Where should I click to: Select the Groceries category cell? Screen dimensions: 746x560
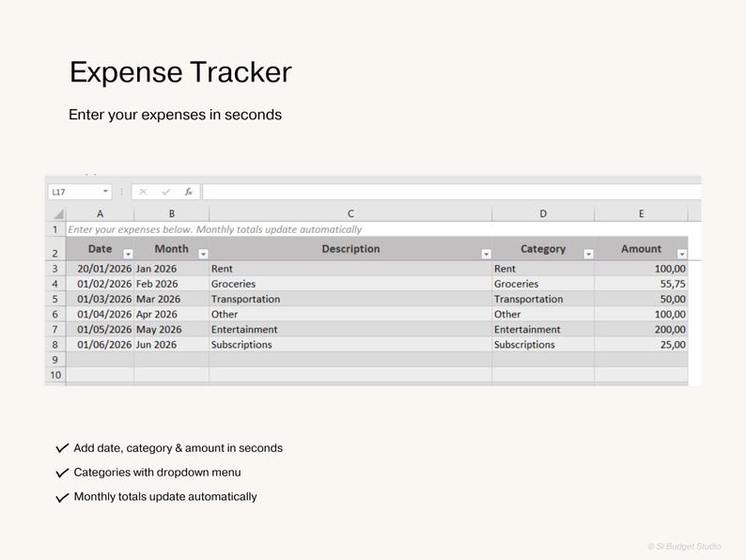click(543, 284)
